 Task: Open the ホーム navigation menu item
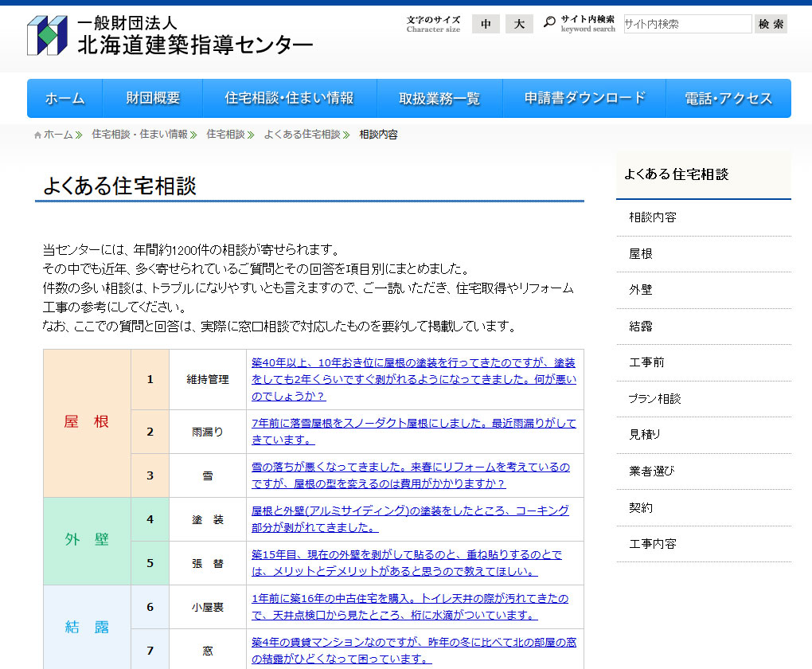coord(64,99)
